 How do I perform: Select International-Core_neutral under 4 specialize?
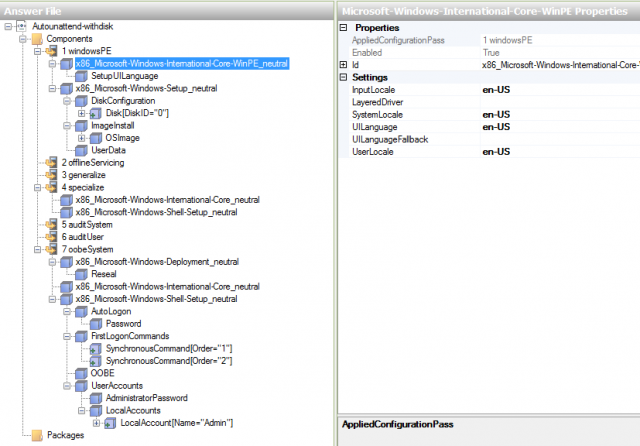[167, 200]
